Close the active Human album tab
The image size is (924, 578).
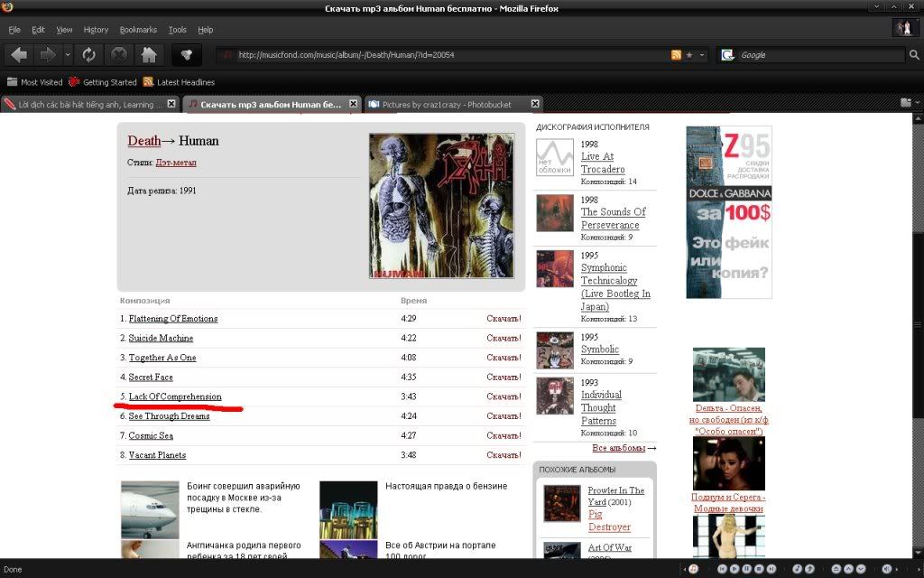353,105
